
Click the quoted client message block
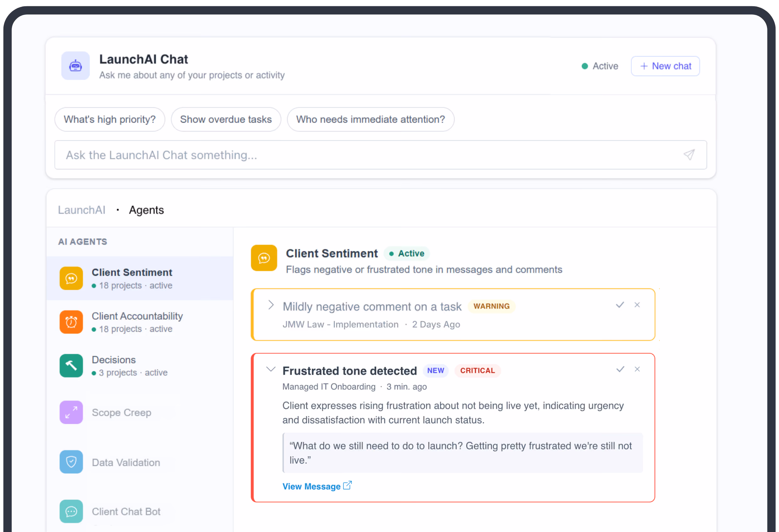[463, 452]
